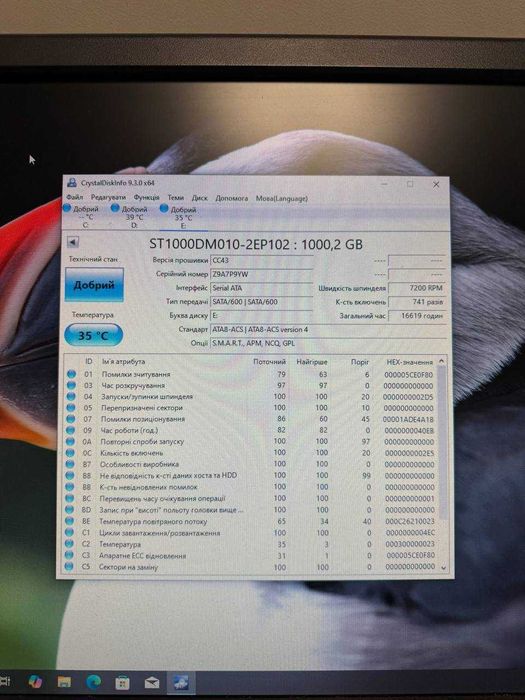Click the attribute list vertical scrollbar thumb

point(442,443)
